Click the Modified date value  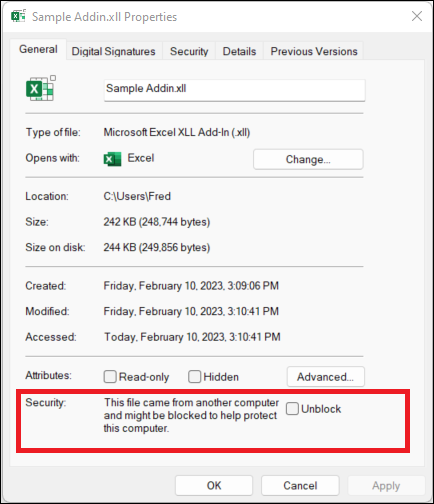pyautogui.click(x=191, y=311)
